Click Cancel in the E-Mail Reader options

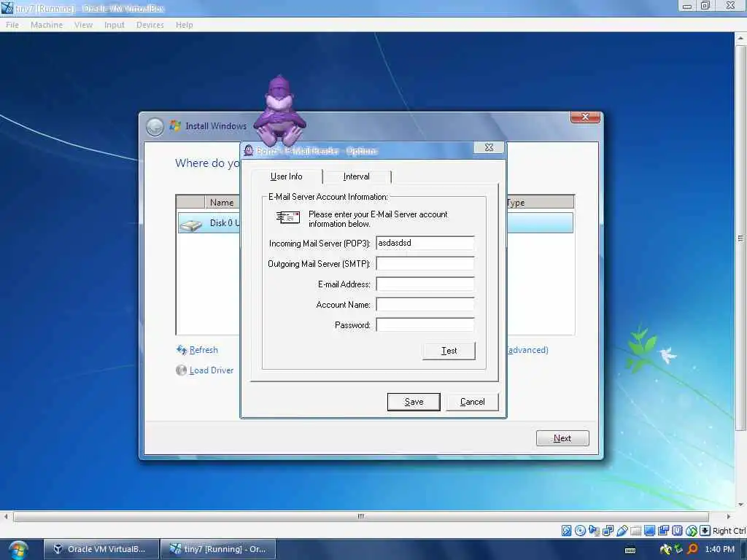coord(472,402)
